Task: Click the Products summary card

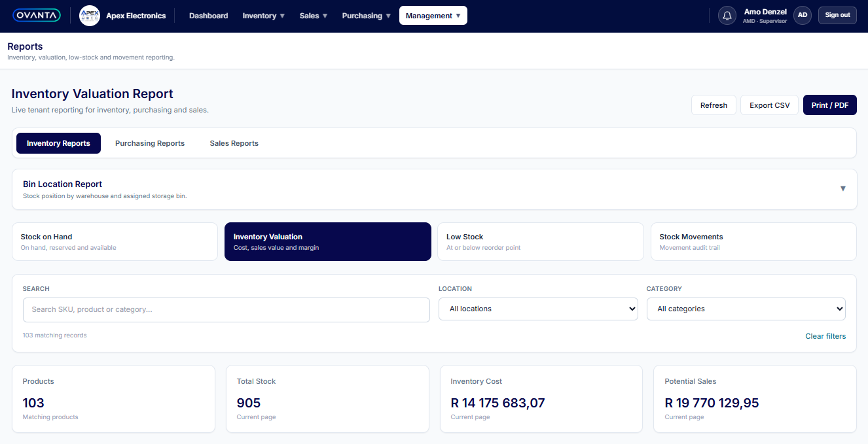Action: point(113,399)
